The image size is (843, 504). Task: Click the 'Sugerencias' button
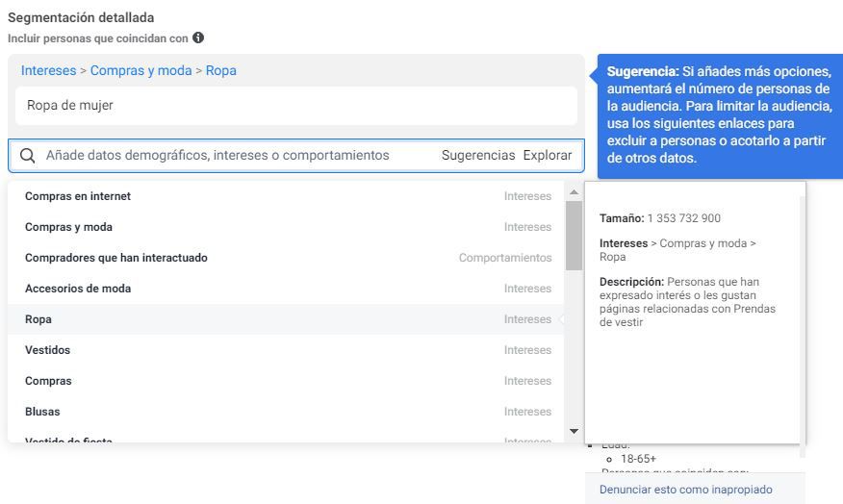point(478,155)
